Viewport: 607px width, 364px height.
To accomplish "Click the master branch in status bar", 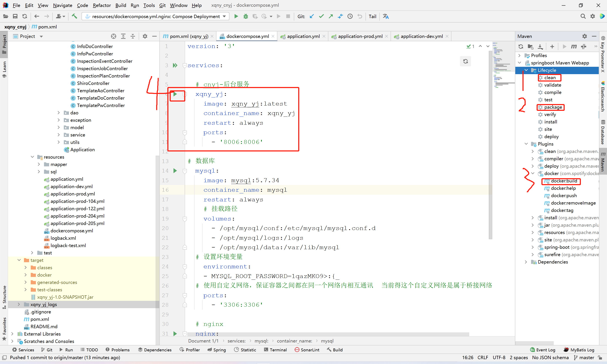I will (584, 358).
